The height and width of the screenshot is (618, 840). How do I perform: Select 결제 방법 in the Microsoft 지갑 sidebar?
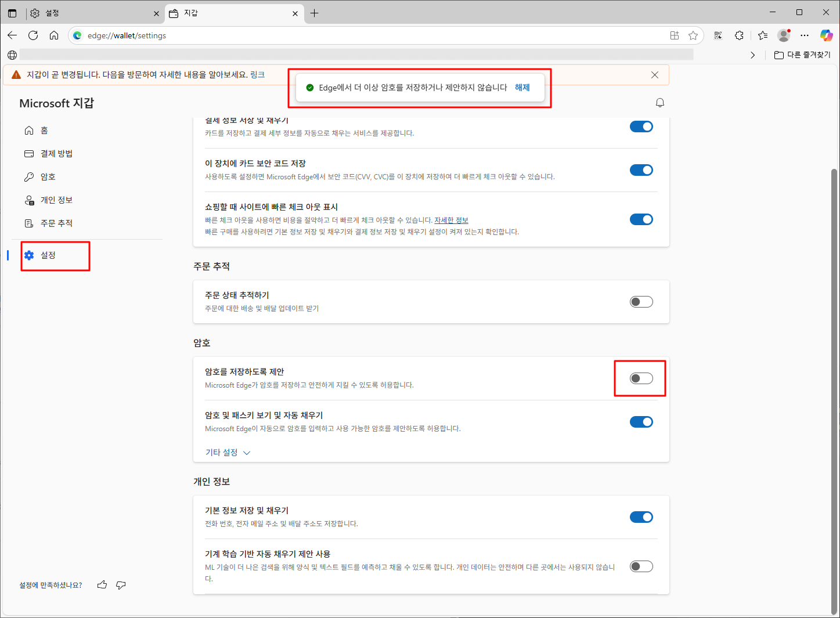tap(56, 153)
